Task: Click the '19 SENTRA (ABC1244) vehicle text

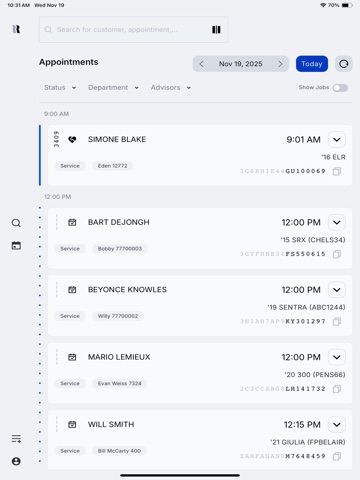Action: point(306,307)
